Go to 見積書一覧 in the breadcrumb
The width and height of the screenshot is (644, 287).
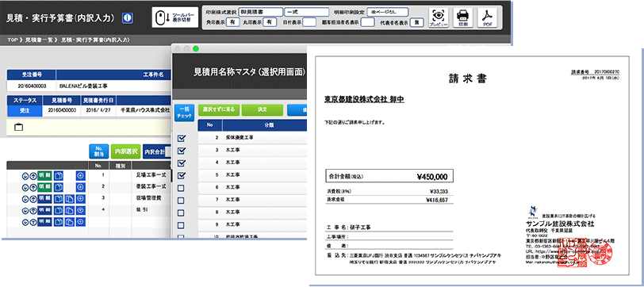[x=39, y=40]
